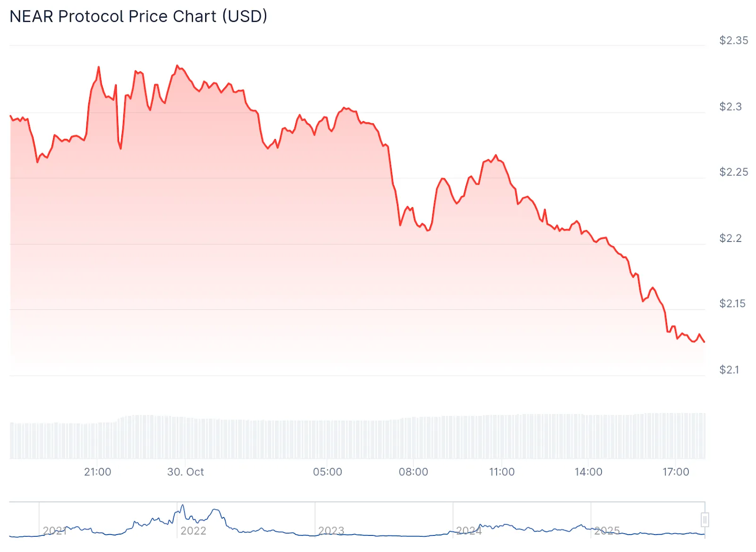The image size is (756, 552).
Task: Select 2024 on the navigator timeline
Action: 469,530
